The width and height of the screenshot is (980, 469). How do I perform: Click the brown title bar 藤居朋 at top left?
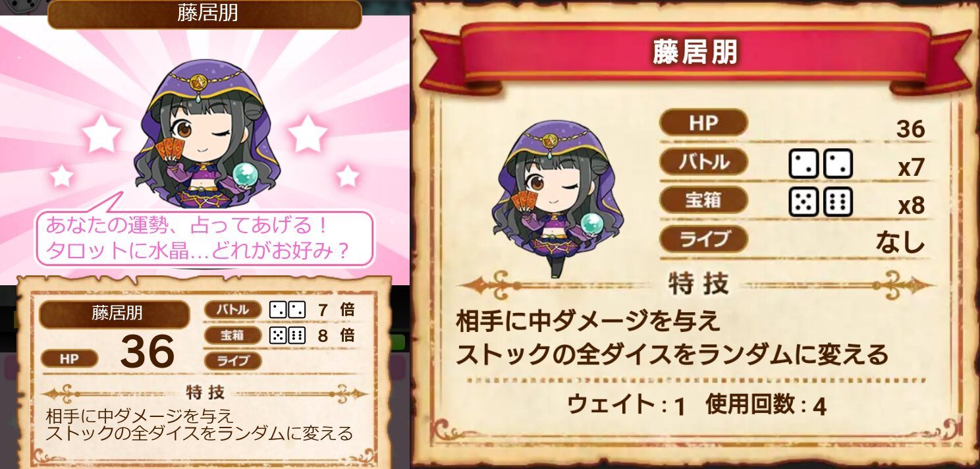(x=205, y=14)
